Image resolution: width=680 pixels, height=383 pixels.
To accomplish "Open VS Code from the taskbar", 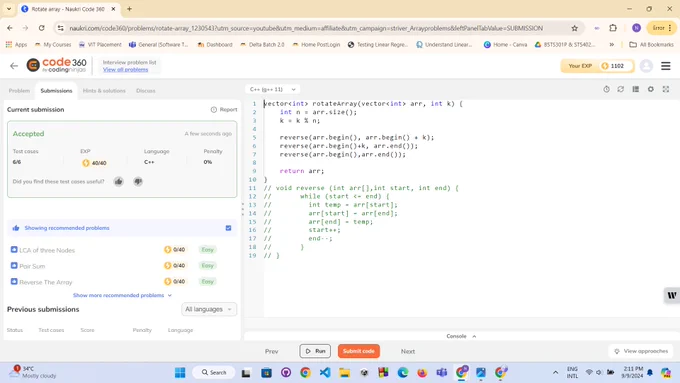I will coord(325,372).
